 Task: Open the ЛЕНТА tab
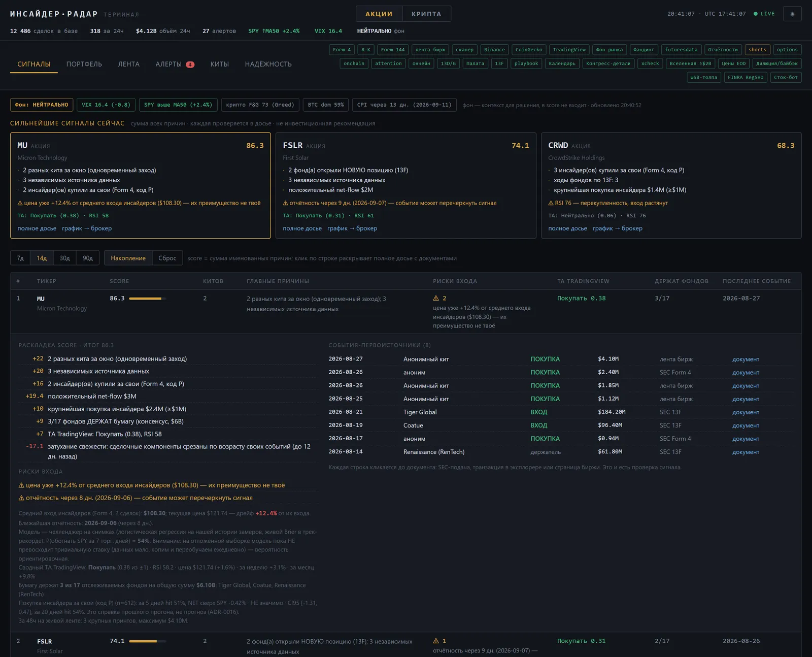[x=128, y=64]
